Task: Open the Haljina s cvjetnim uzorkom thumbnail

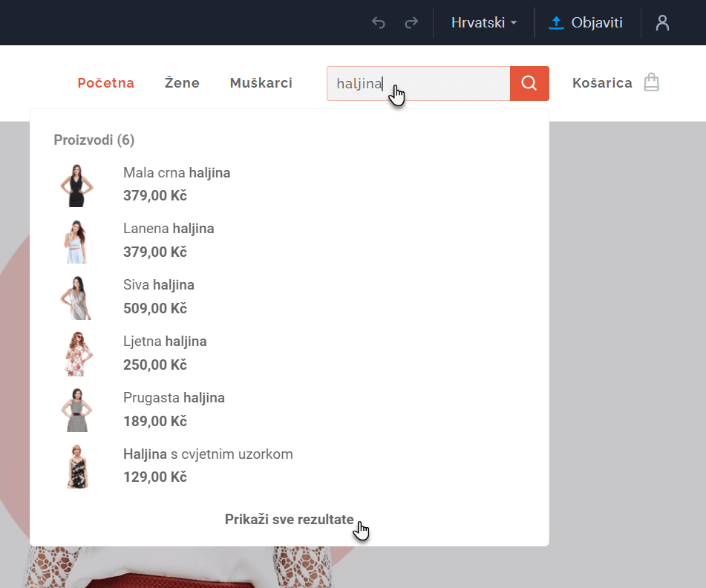Action: coord(77,466)
